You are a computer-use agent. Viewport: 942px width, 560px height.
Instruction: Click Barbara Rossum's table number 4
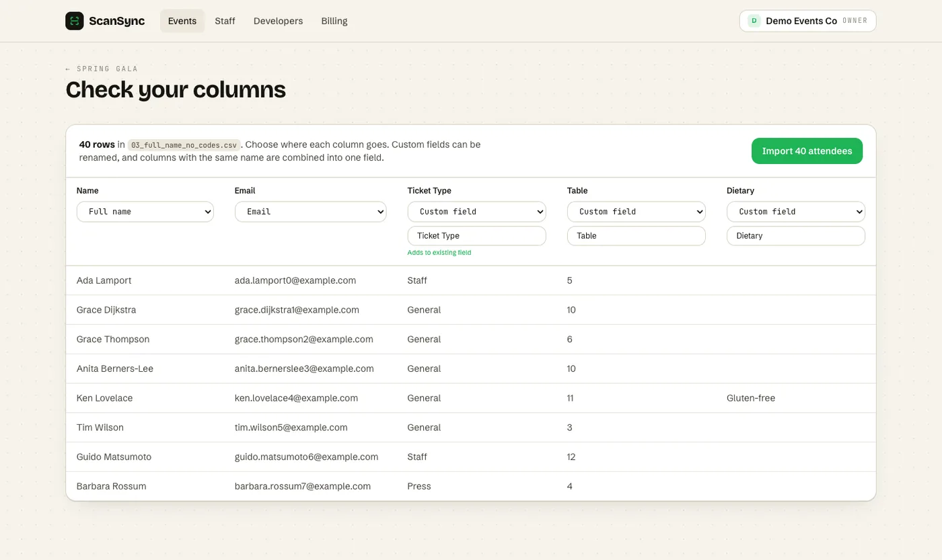570,486
